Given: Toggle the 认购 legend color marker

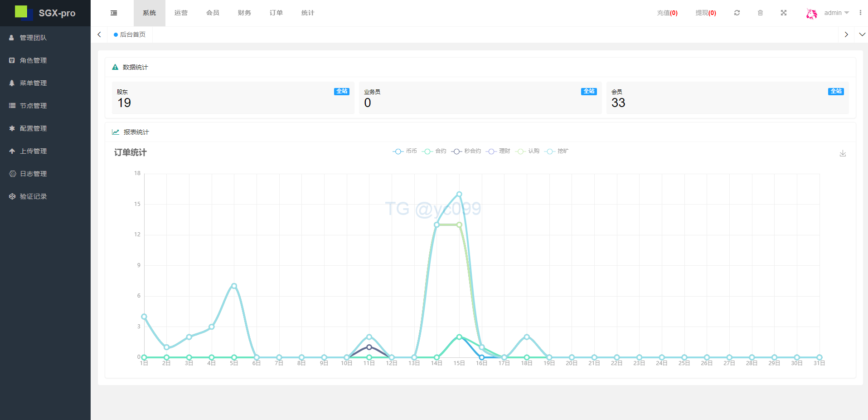Looking at the screenshot, I should (521, 151).
